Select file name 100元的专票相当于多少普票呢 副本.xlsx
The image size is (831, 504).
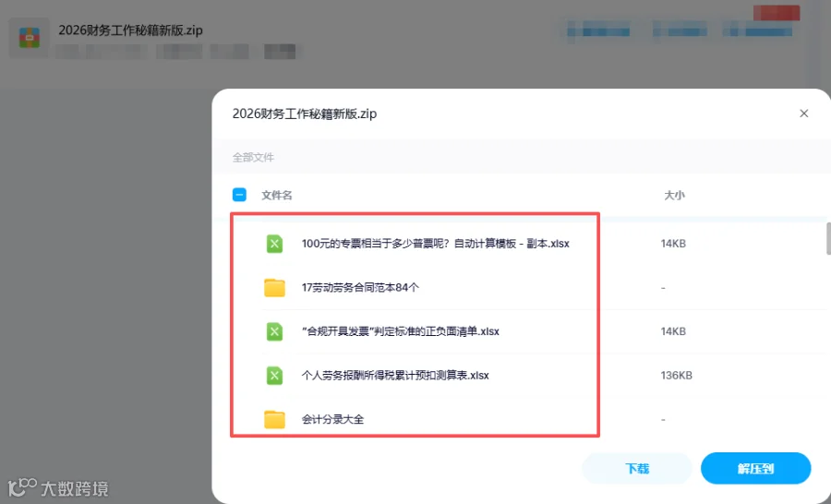tap(436, 244)
